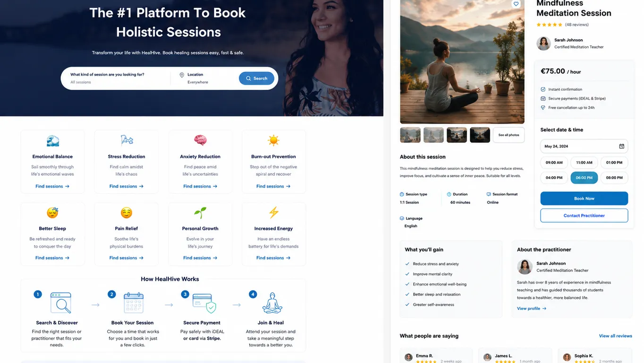This screenshot has width=644, height=363.
Task: Click the third photo thumbnail below main image
Action: (457, 135)
